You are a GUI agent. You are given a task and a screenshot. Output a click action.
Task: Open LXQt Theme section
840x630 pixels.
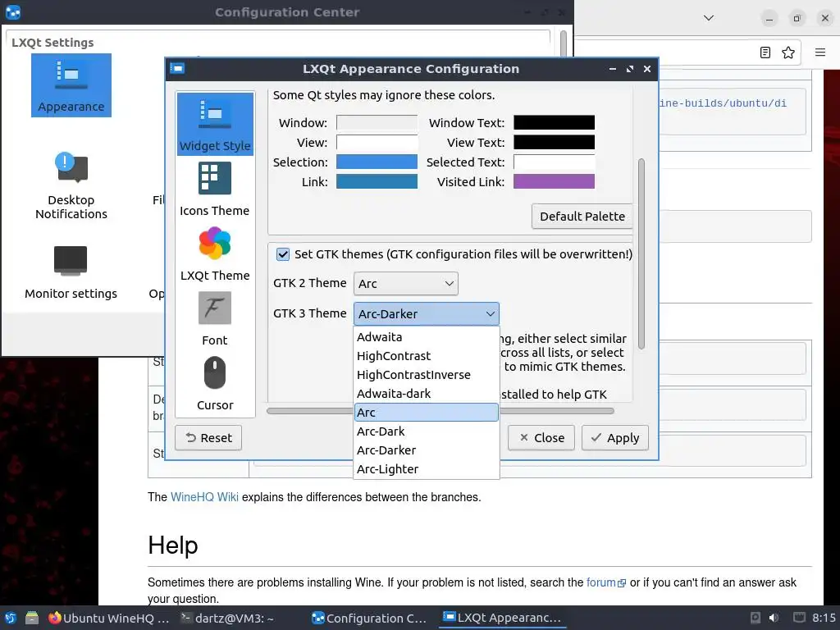[215, 253]
